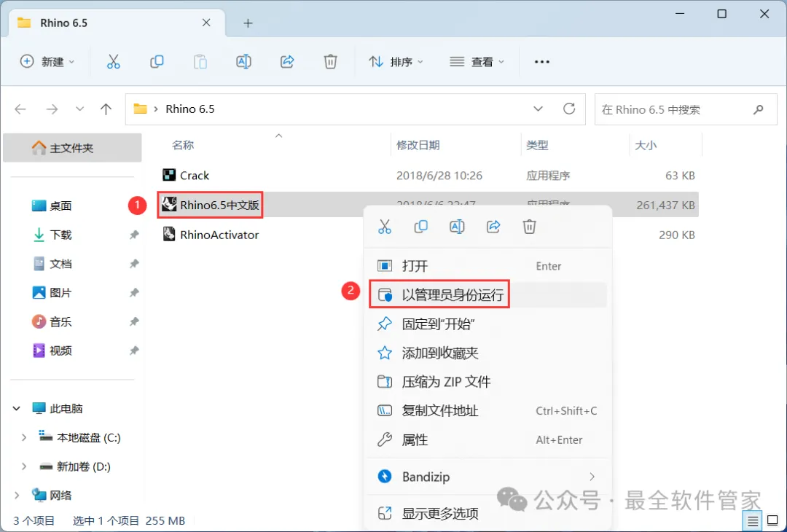Switch to the details view in the status bar
The width and height of the screenshot is (787, 532).
(753, 522)
